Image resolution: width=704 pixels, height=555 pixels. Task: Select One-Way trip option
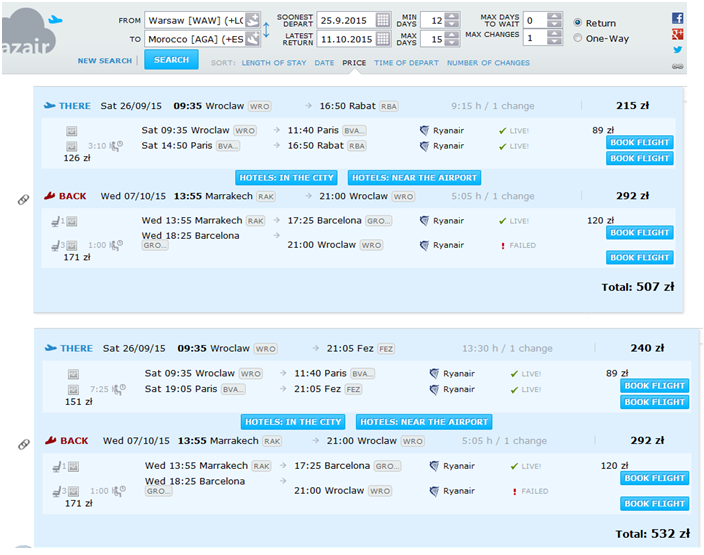coord(577,38)
